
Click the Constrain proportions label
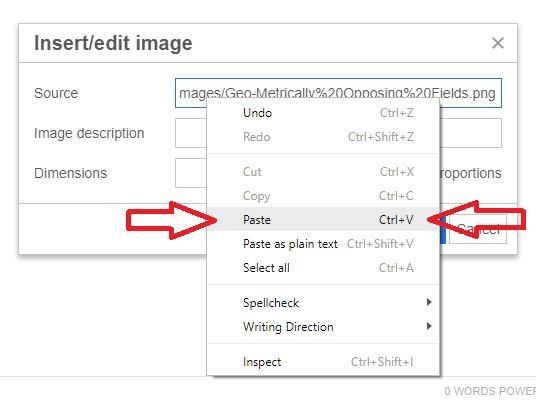[471, 173]
